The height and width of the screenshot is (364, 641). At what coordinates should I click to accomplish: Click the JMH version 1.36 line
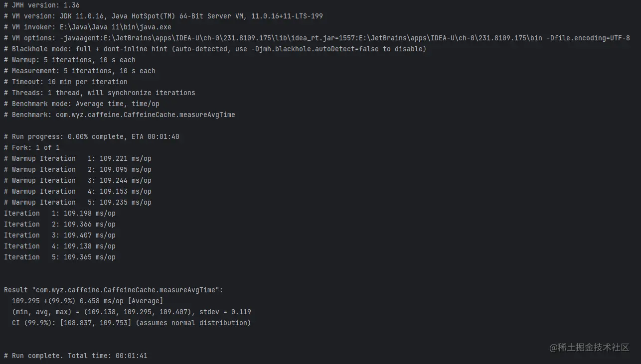[42, 5]
